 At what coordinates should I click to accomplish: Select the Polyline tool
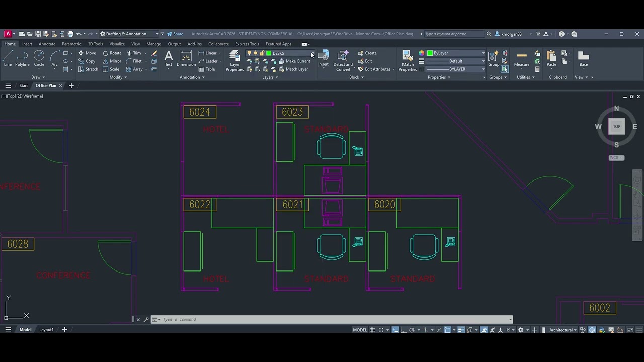(22, 58)
